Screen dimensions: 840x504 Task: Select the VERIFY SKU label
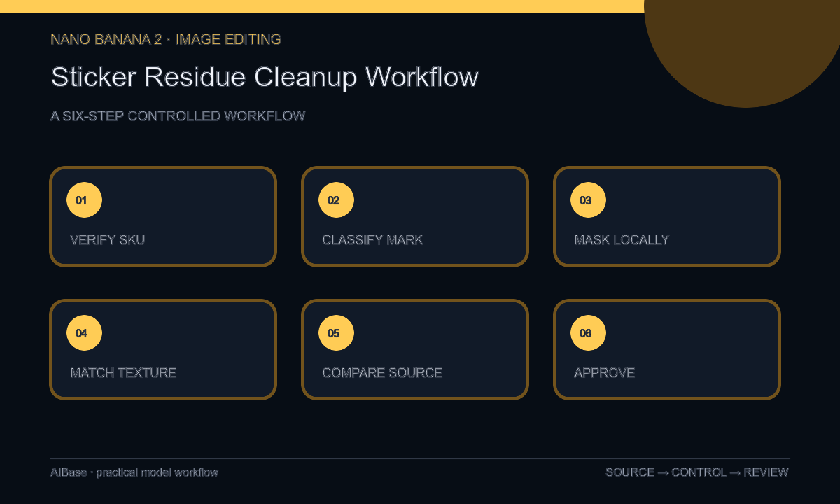tap(108, 240)
